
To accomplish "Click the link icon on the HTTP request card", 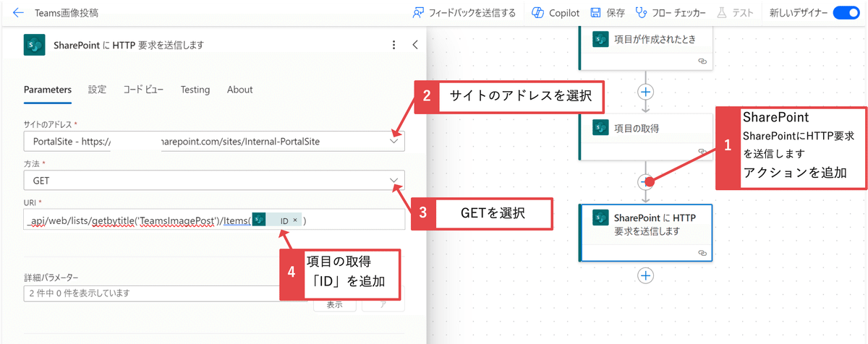I will point(701,253).
